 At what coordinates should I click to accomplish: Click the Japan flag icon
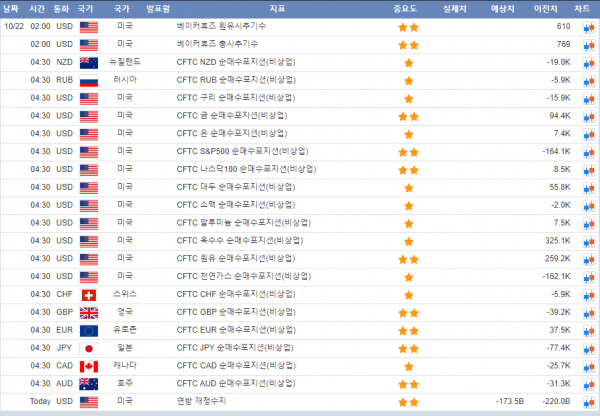point(88,348)
